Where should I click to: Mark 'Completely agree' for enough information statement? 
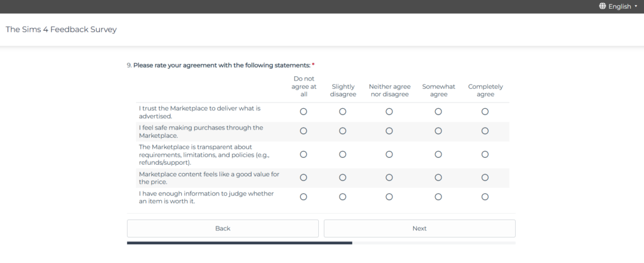(x=485, y=197)
